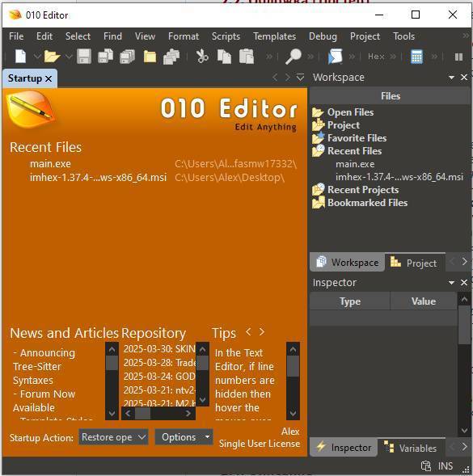
Task: Open the Calculator toolbar icon
Action: click(416, 57)
